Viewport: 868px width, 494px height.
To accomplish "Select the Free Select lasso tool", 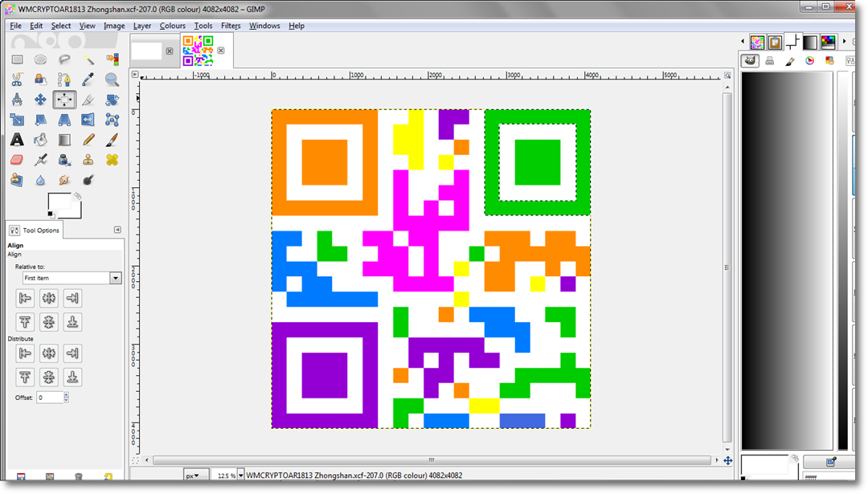I will pyautogui.click(x=64, y=59).
